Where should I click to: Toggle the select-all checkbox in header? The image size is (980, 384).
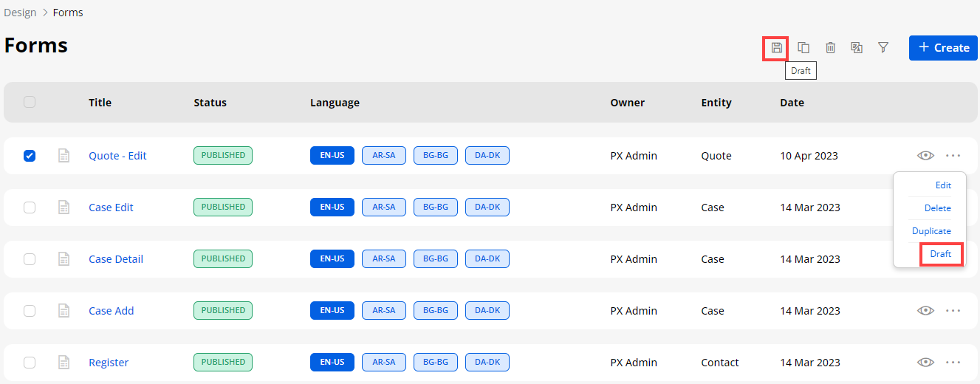click(30, 103)
